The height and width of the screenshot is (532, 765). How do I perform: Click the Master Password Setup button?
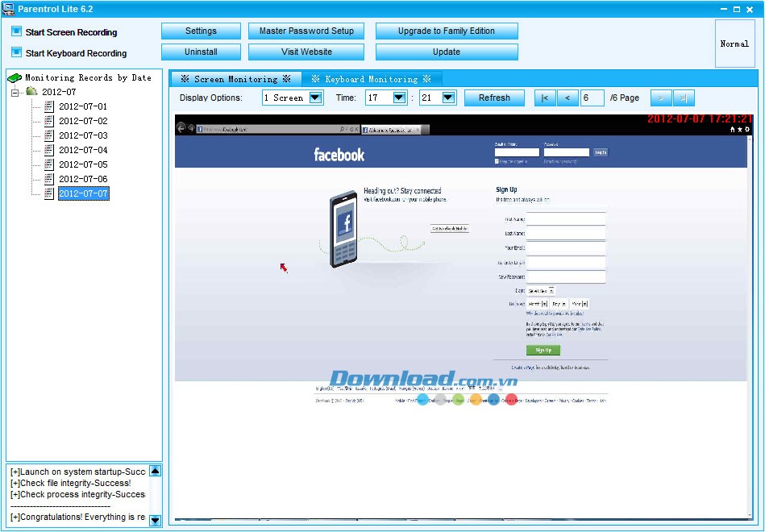tap(306, 31)
